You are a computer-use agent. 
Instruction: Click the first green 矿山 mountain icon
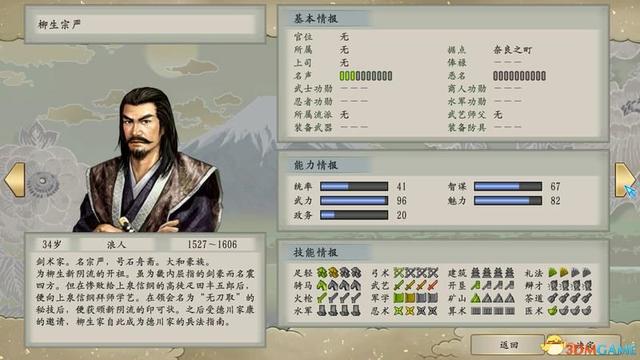(x=476, y=298)
